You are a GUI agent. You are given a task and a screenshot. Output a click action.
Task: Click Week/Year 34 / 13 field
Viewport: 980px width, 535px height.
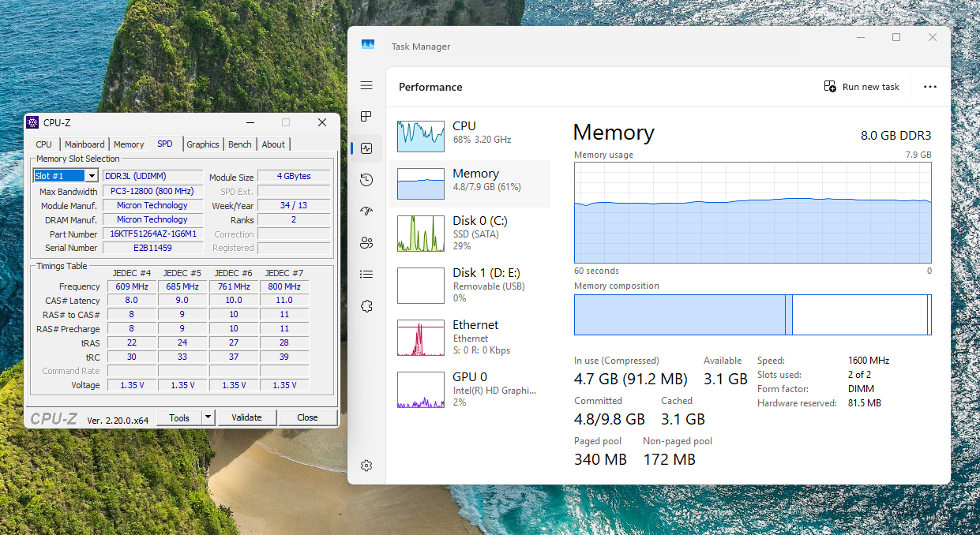click(x=294, y=205)
